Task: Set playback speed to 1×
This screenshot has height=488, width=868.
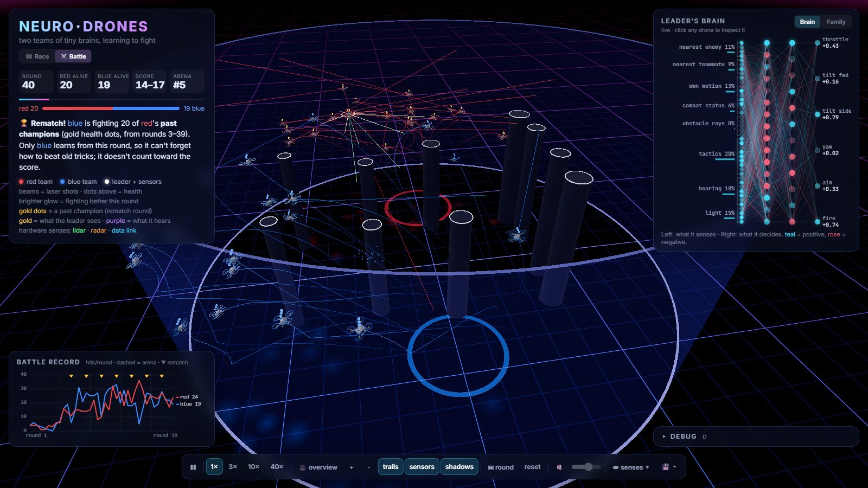Action: point(214,467)
